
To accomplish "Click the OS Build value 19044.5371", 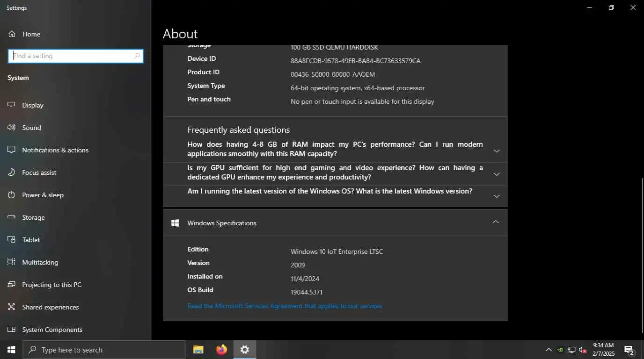I will tap(306, 292).
